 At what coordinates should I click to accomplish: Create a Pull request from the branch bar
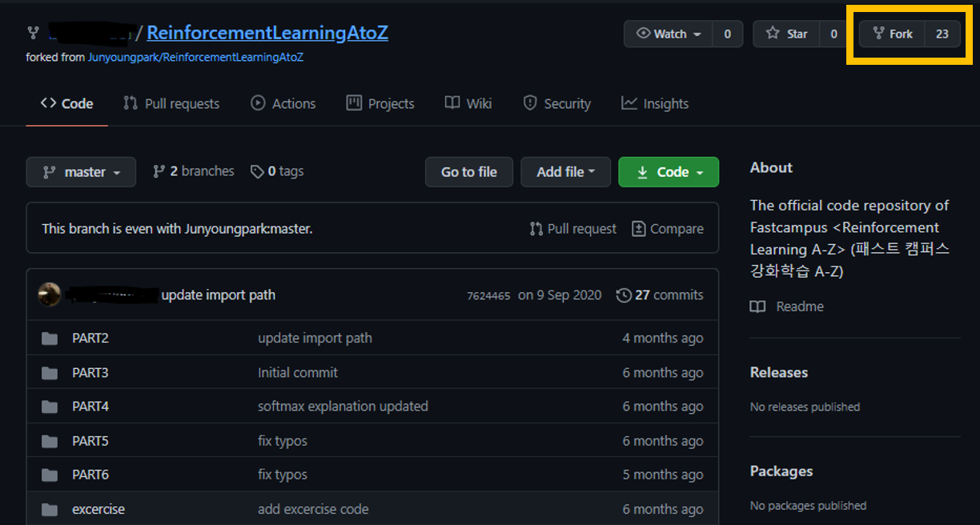573,229
